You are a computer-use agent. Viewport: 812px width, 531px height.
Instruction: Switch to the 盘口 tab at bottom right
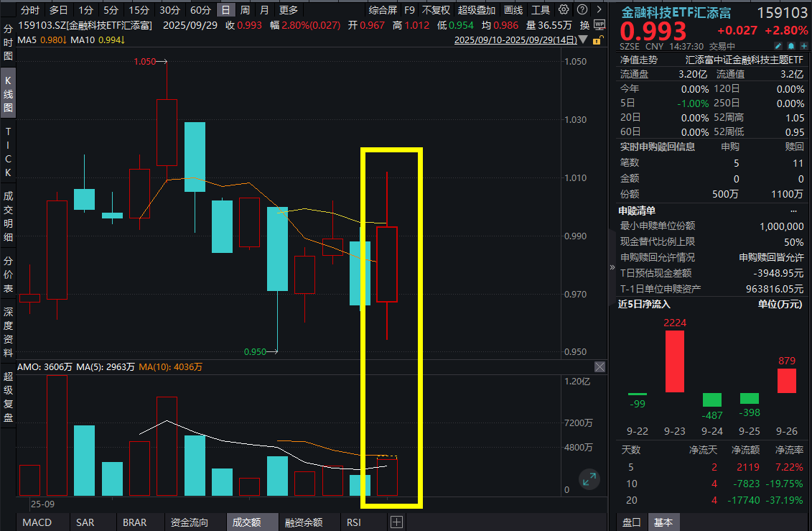pyautogui.click(x=630, y=522)
